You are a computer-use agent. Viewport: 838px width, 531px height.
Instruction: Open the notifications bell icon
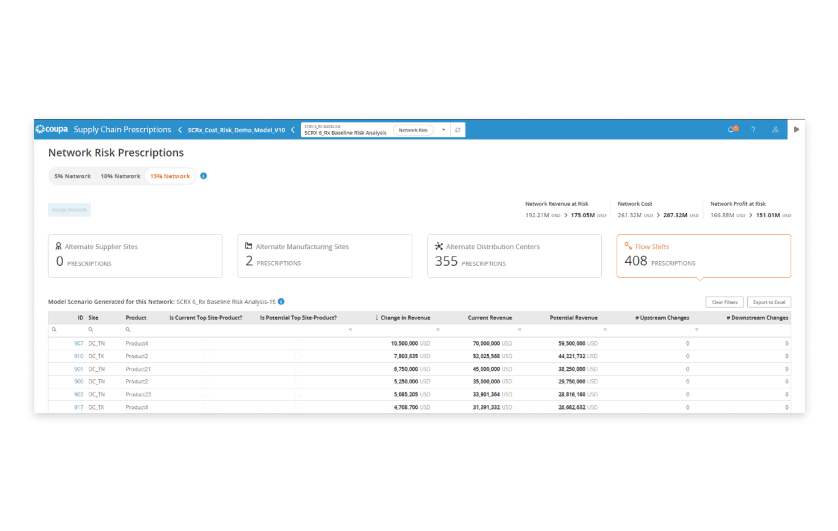pyautogui.click(x=732, y=129)
